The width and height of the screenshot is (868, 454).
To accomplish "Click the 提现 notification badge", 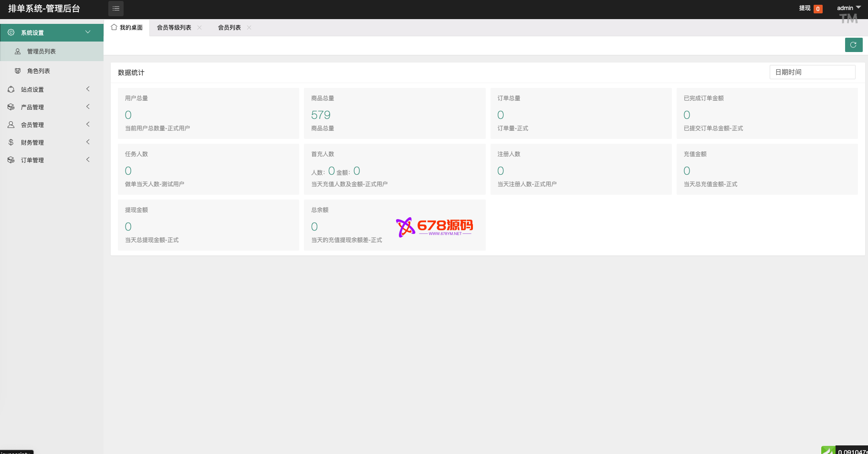I will (x=817, y=9).
